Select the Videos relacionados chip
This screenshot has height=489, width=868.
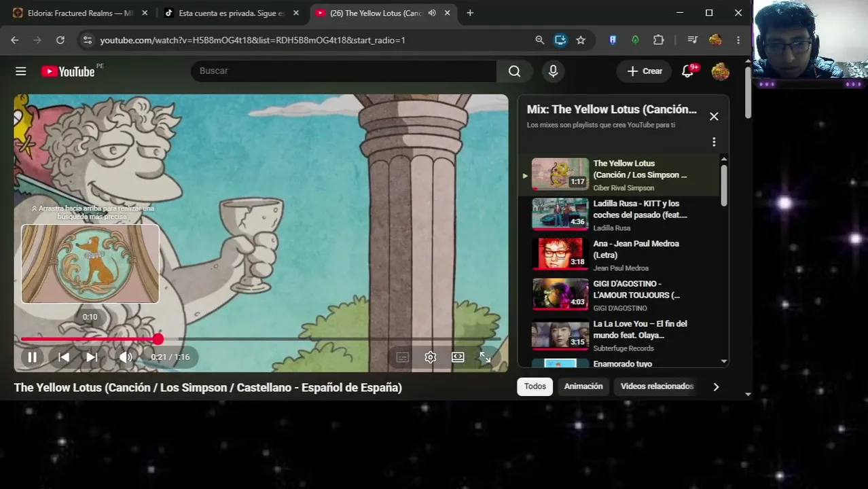(657, 386)
